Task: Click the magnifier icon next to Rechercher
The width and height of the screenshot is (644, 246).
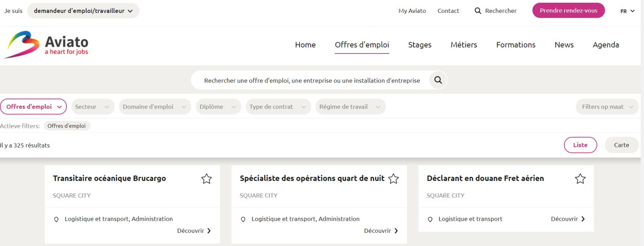Action: pos(478,11)
